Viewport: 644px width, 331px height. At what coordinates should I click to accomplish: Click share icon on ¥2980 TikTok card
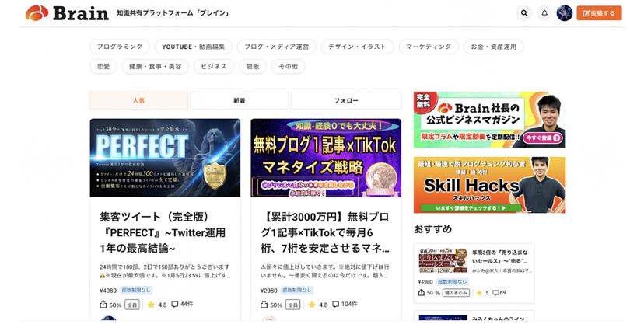coord(264,305)
